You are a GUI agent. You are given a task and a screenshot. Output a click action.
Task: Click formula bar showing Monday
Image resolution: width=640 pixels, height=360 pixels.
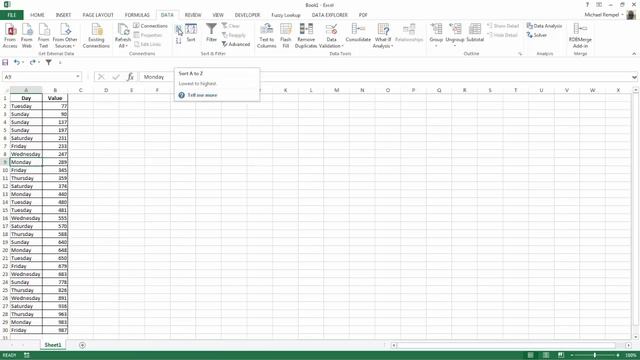pyautogui.click(x=385, y=77)
